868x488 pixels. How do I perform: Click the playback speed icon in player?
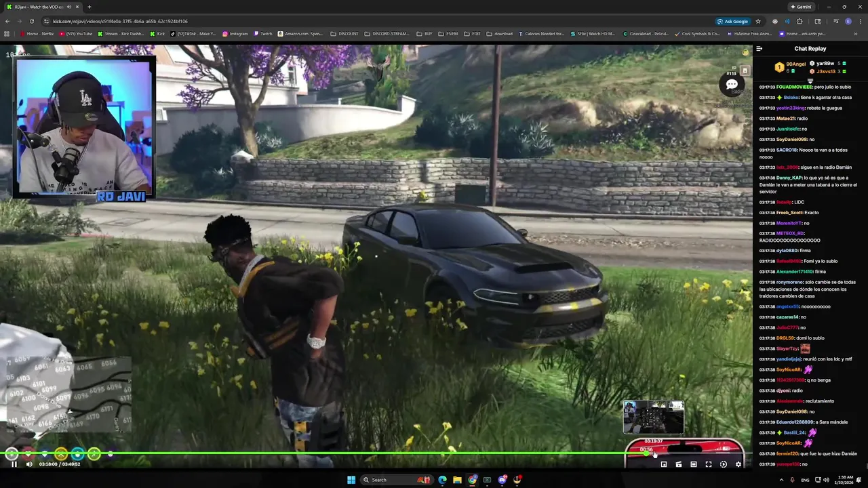(x=724, y=464)
